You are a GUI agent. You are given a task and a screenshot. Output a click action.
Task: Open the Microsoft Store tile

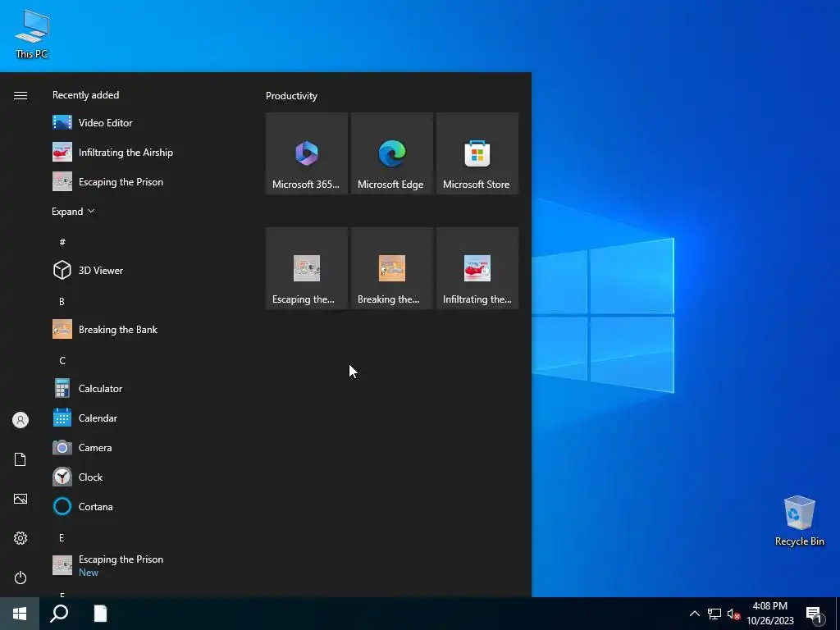(477, 153)
